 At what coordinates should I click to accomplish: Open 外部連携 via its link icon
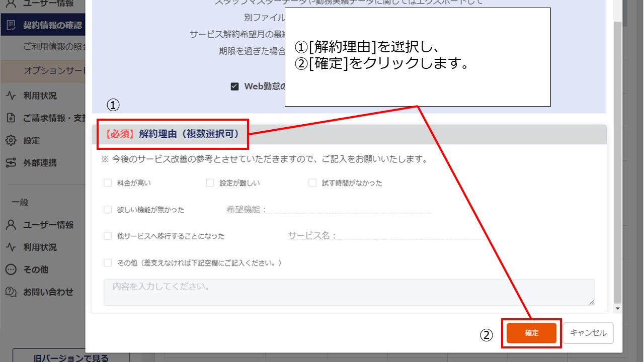11,163
